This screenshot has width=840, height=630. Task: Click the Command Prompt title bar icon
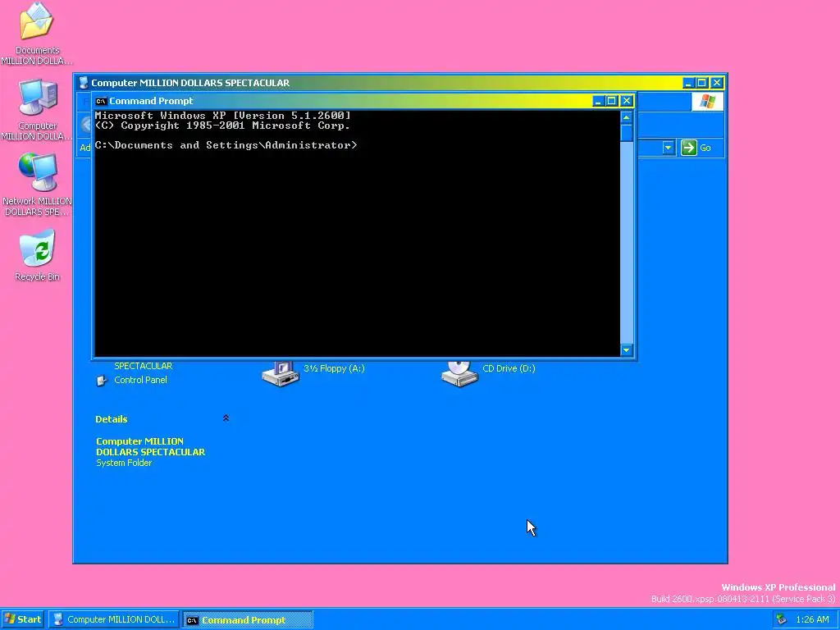pyautogui.click(x=101, y=101)
